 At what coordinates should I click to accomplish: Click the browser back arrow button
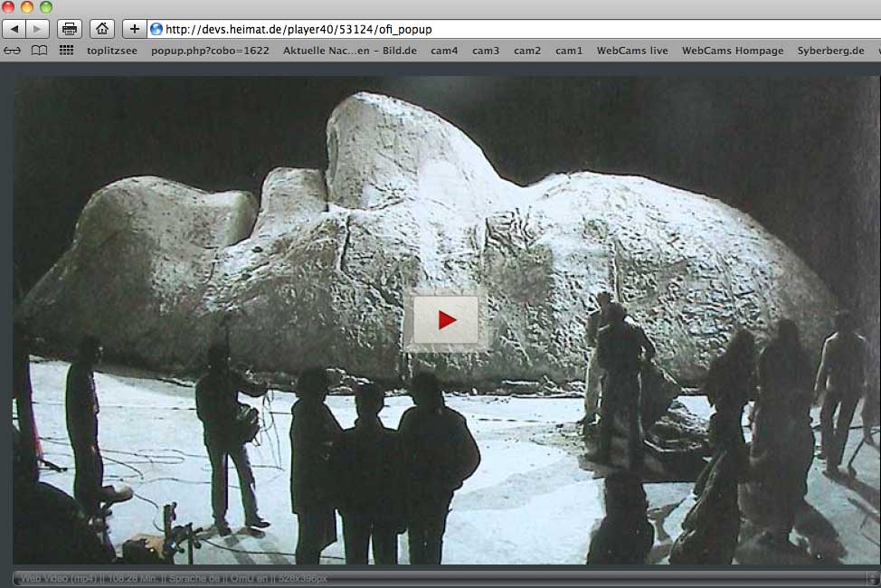click(15, 29)
